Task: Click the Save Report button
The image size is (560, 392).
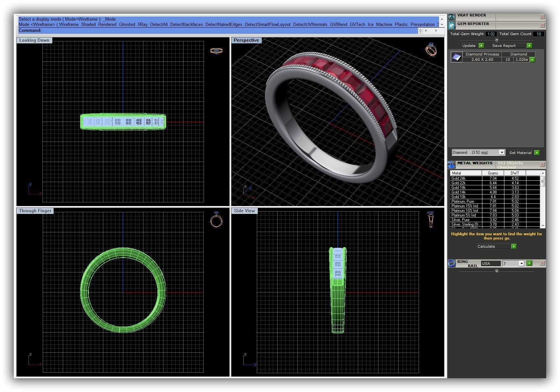Action: click(509, 46)
